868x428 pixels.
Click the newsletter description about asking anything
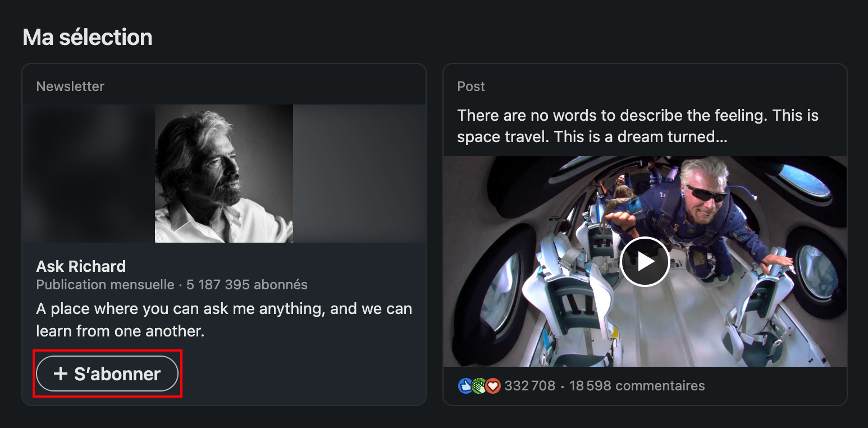(224, 320)
